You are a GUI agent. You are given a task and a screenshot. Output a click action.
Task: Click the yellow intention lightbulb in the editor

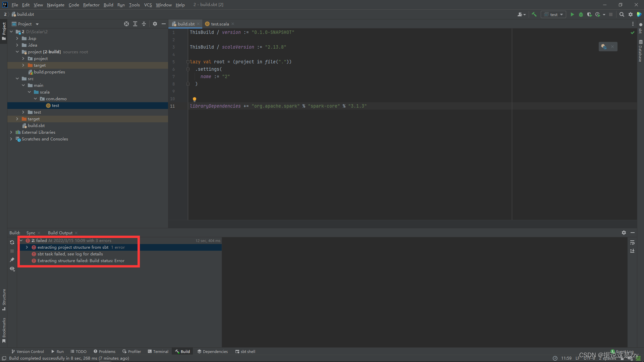195,99
